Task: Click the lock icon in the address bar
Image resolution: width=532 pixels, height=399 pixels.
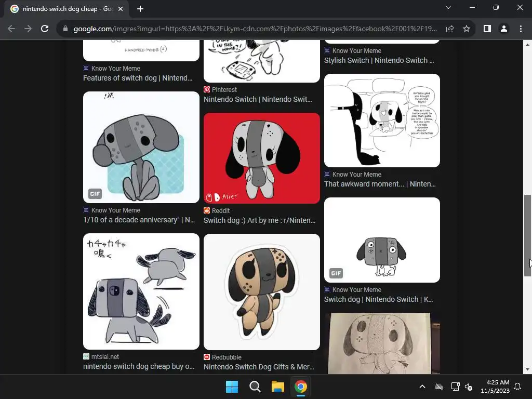Action: tap(65, 29)
